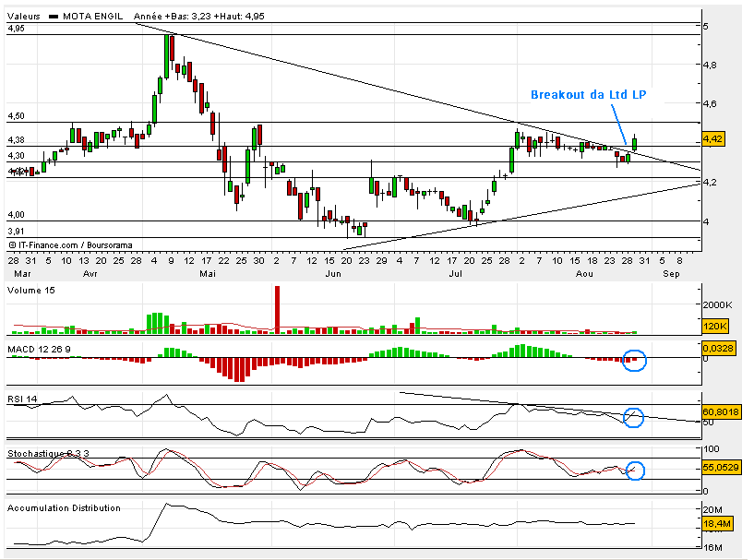Open the IT-Finance.com / Boursorama credit
Viewport: 754px width, 560px height.
70,245
